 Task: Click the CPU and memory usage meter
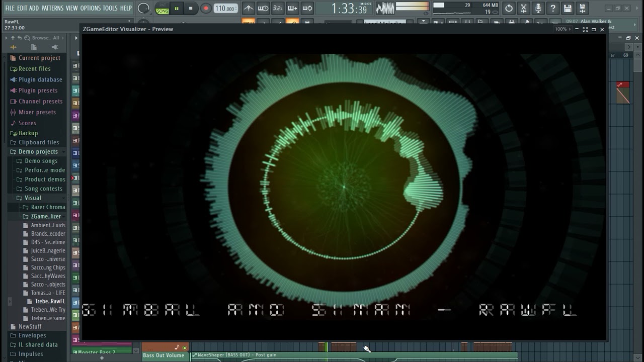tap(465, 8)
